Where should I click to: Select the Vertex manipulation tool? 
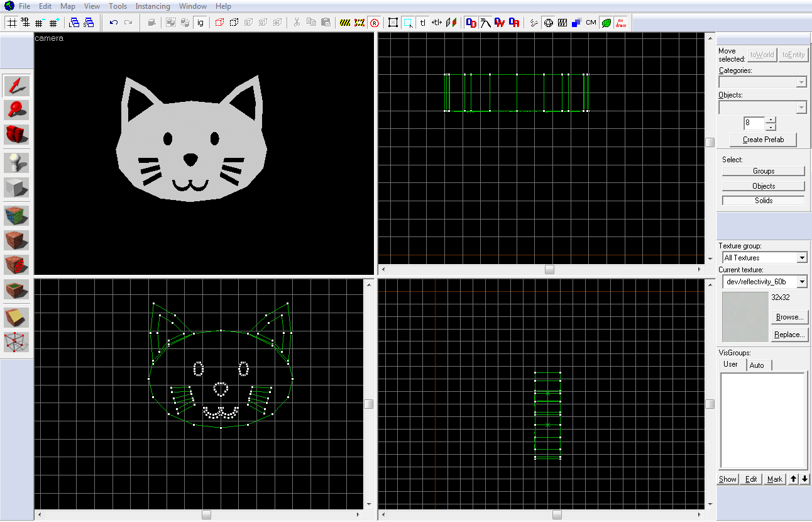(16, 342)
